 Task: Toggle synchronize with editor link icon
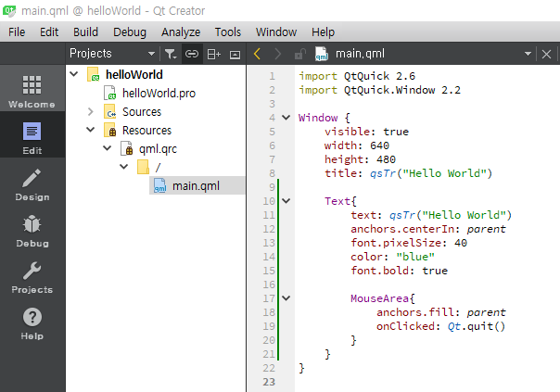tap(192, 54)
